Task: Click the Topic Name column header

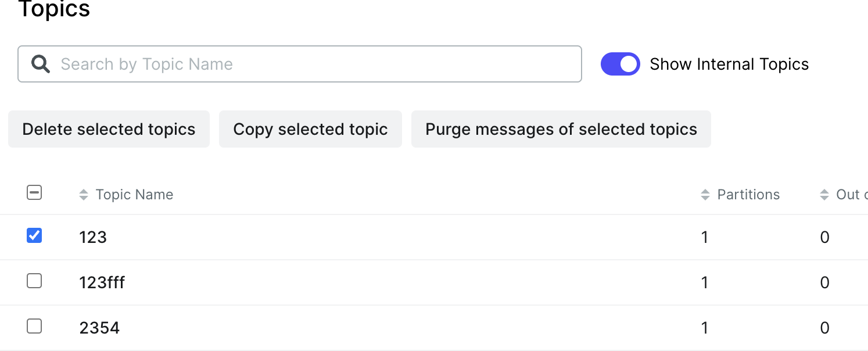Action: tap(134, 194)
